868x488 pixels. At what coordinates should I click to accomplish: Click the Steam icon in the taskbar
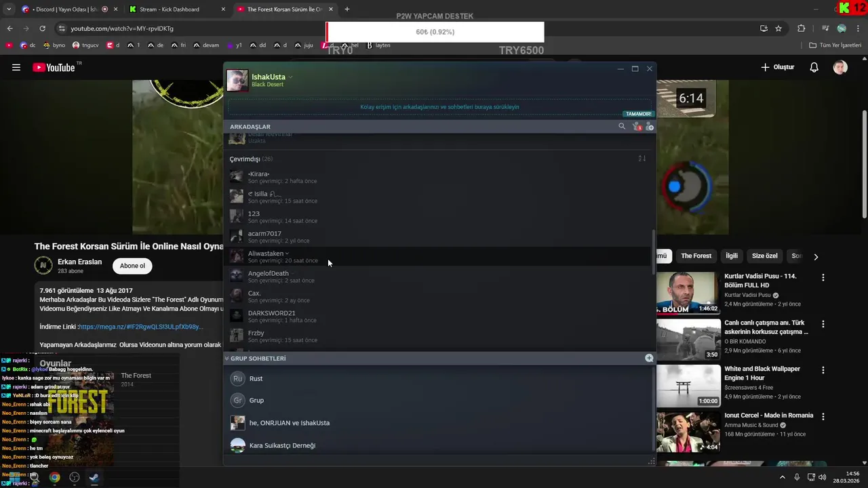tap(94, 477)
